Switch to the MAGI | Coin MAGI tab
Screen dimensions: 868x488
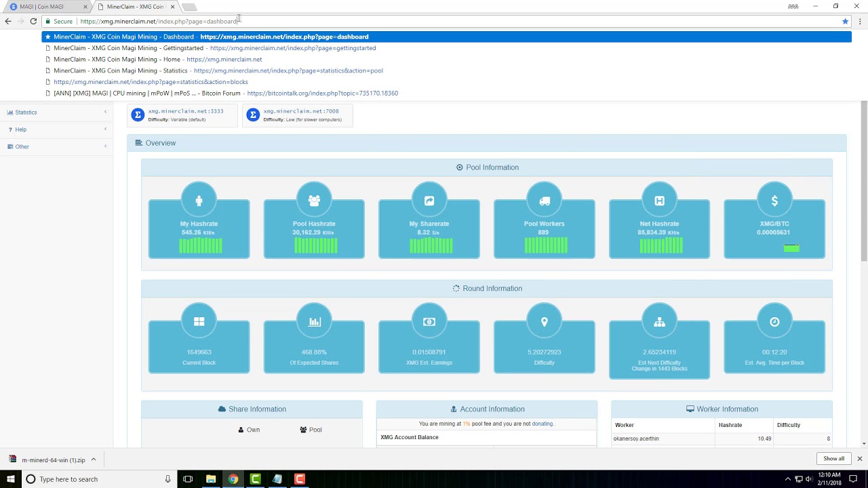[46, 7]
